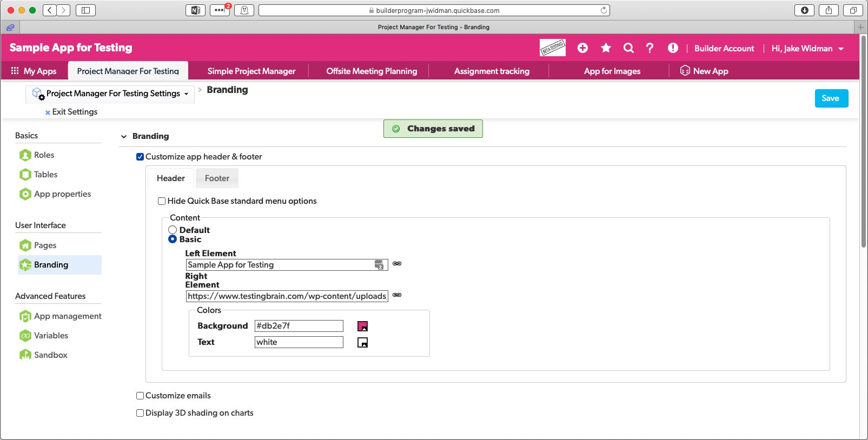Click the create new plus icon in header
Image resolution: width=868 pixels, height=440 pixels.
(x=582, y=48)
